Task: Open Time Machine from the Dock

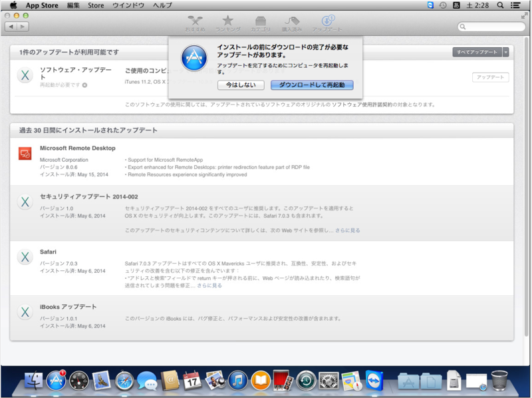Action: point(306,380)
